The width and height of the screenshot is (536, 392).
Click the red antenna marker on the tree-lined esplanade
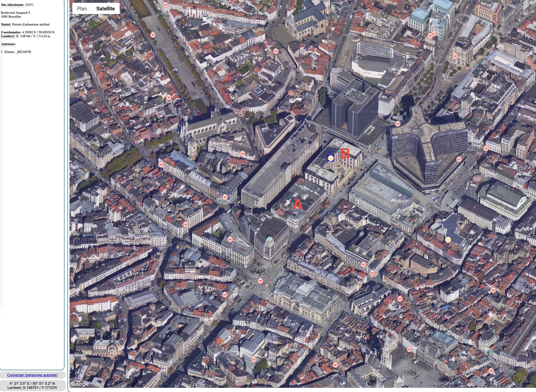click(x=153, y=35)
